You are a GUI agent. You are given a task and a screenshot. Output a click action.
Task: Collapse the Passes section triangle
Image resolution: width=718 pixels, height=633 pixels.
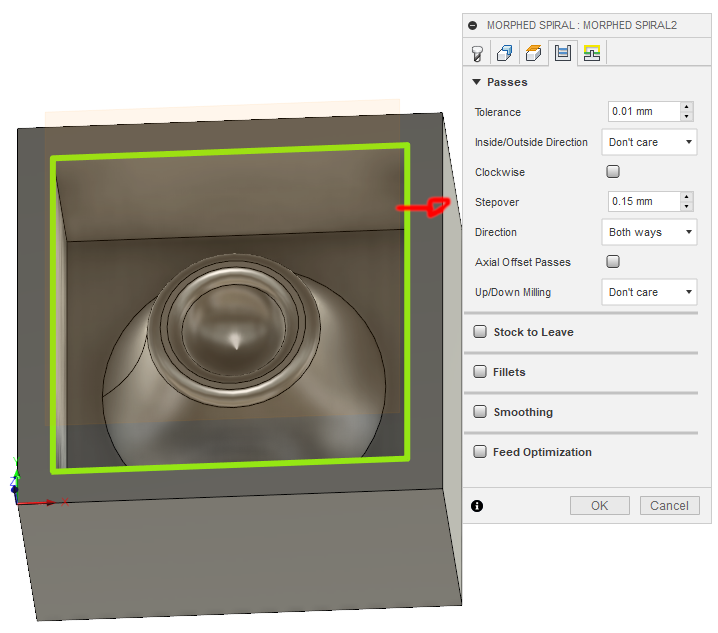click(x=477, y=82)
